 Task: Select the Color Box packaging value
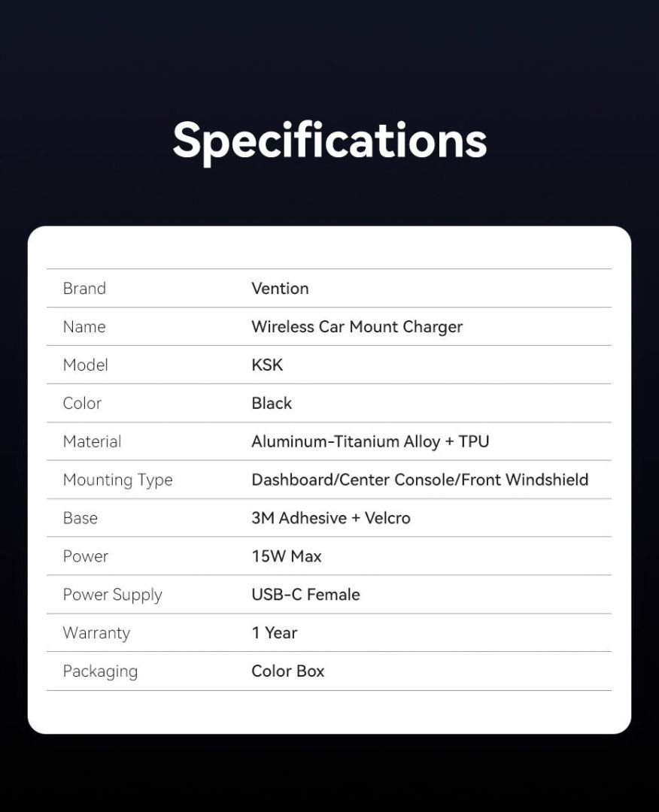(288, 671)
